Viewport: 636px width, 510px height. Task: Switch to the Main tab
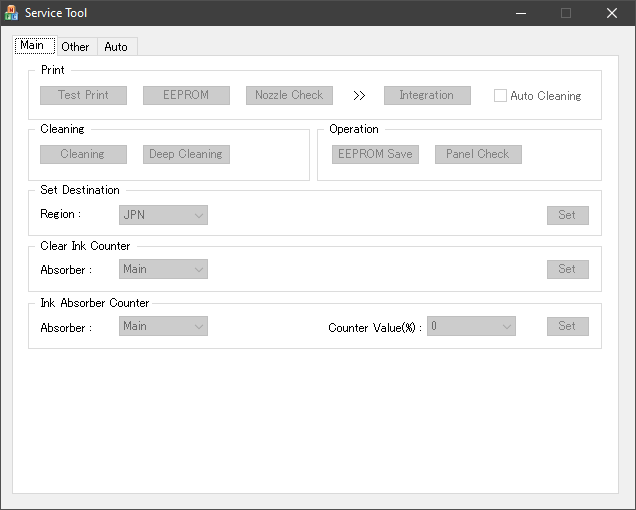pyautogui.click(x=33, y=46)
